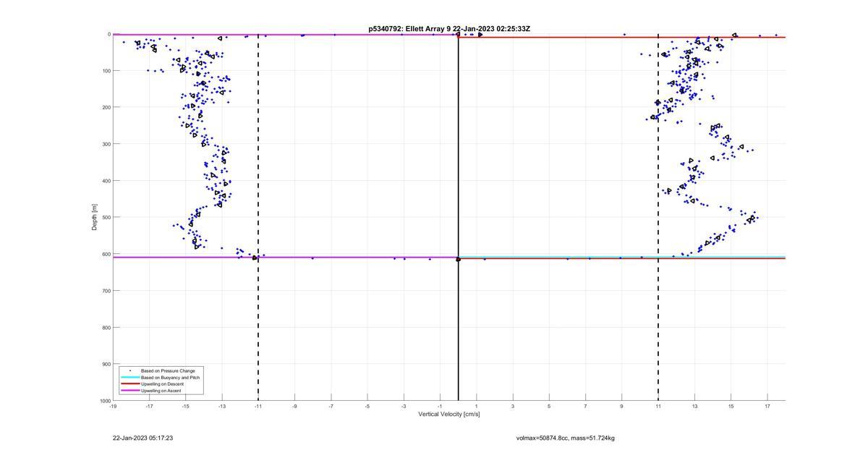Screen dimensions: 868x450
Task: Pick the magenta line swatch in the legend
Action: pos(130,391)
